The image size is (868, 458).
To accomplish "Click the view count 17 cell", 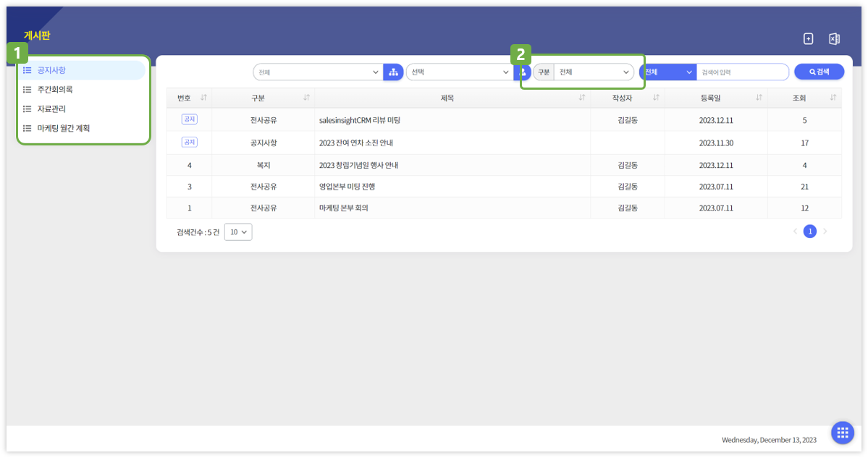I will click(x=804, y=143).
